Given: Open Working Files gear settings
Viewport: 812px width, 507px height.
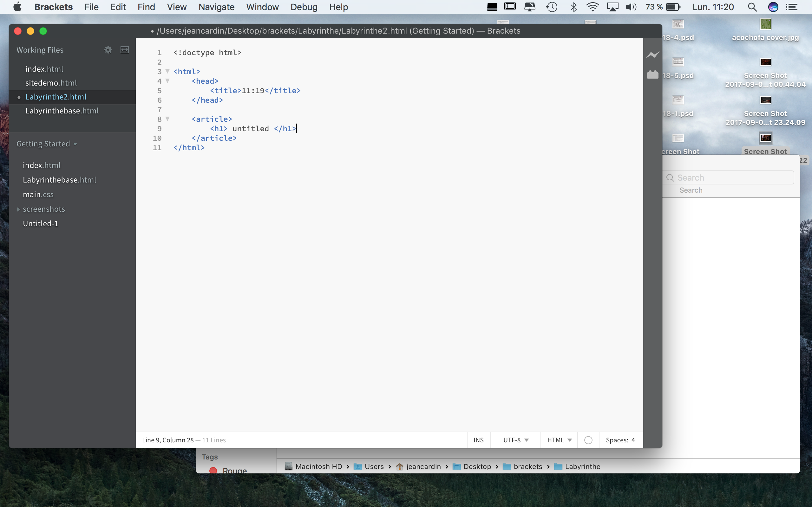Looking at the screenshot, I should point(108,50).
